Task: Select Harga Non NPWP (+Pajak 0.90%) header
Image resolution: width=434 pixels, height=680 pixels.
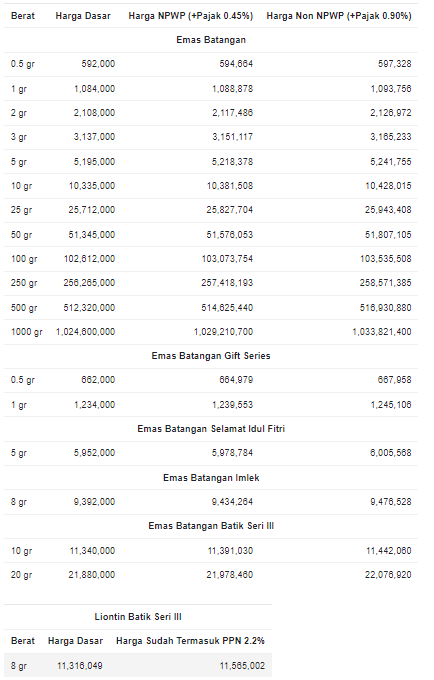Action: [339, 16]
